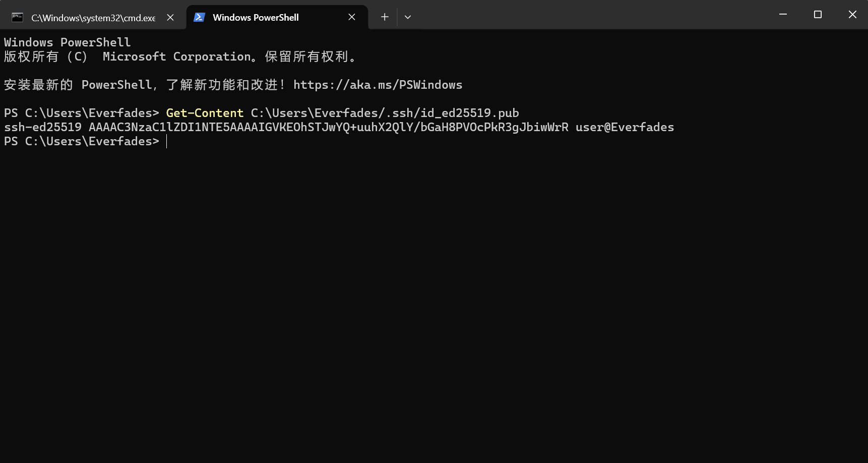Viewport: 868px width, 463px height.
Task: Close the Windows PowerShell tab
Action: [x=352, y=17]
